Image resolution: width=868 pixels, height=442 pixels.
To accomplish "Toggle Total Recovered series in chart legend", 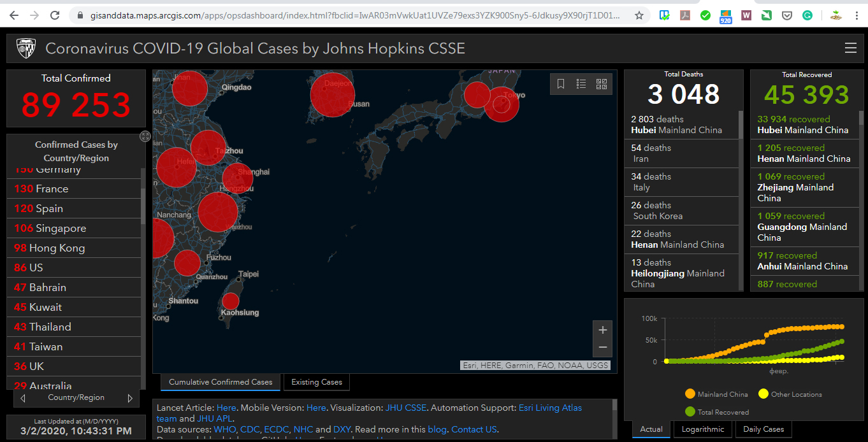I will coord(717,412).
